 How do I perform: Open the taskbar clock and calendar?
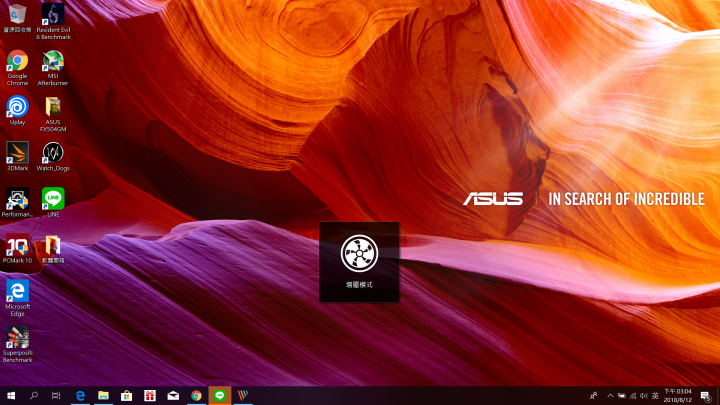click(678, 395)
